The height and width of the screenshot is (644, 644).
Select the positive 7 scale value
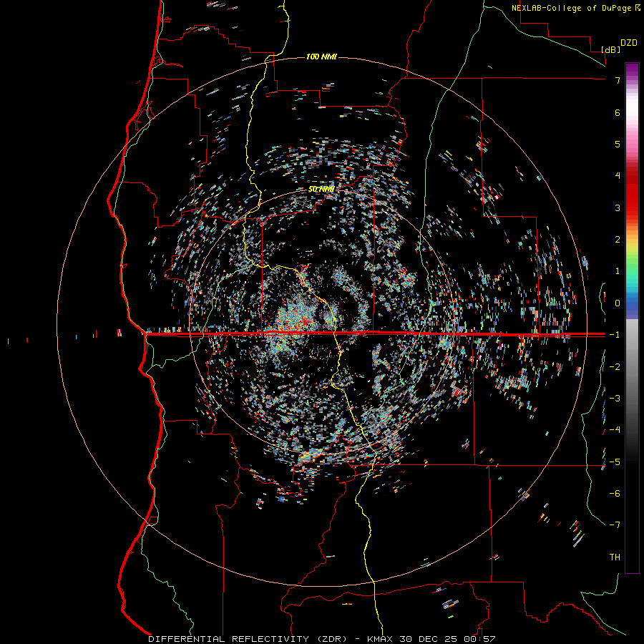(618, 80)
